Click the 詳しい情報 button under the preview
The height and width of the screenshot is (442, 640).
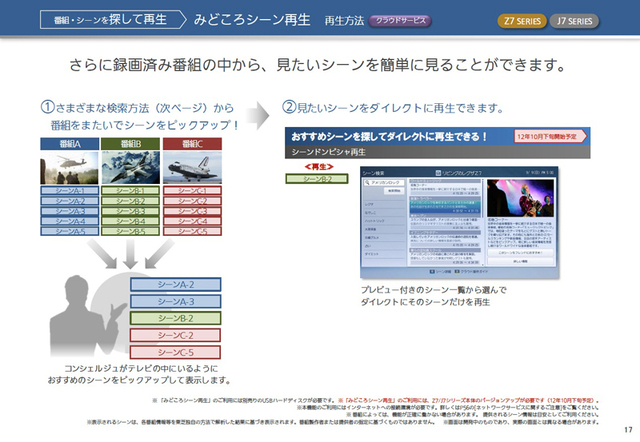520,261
